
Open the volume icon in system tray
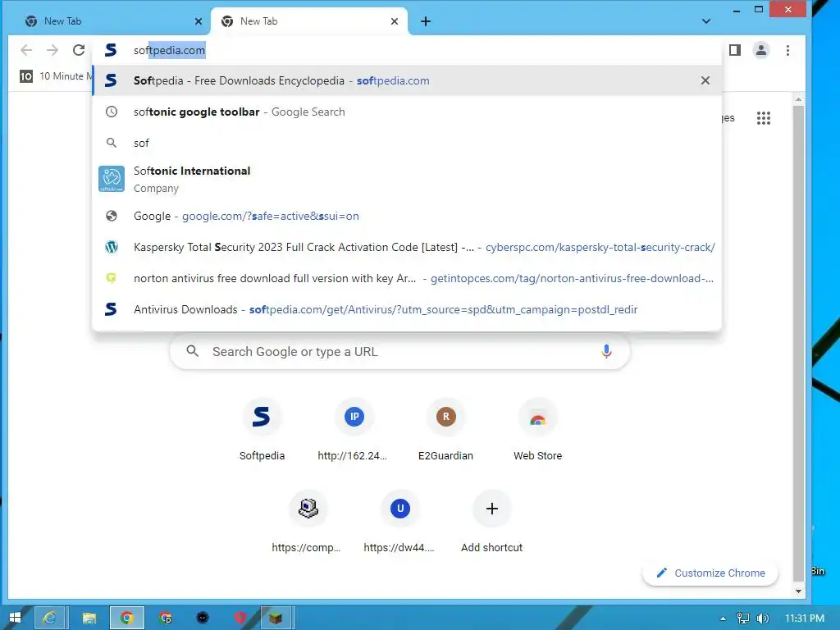tap(763, 619)
